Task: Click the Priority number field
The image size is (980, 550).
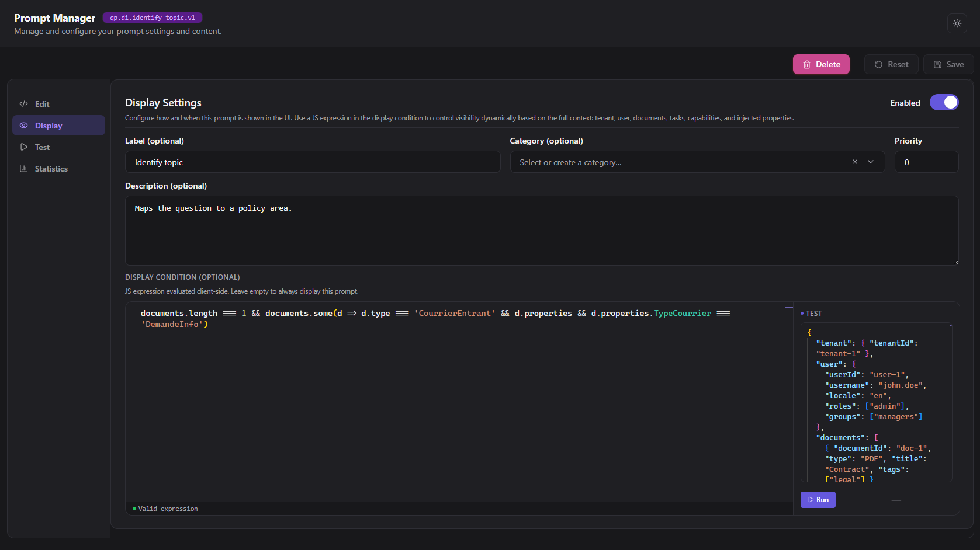Action: coord(926,162)
